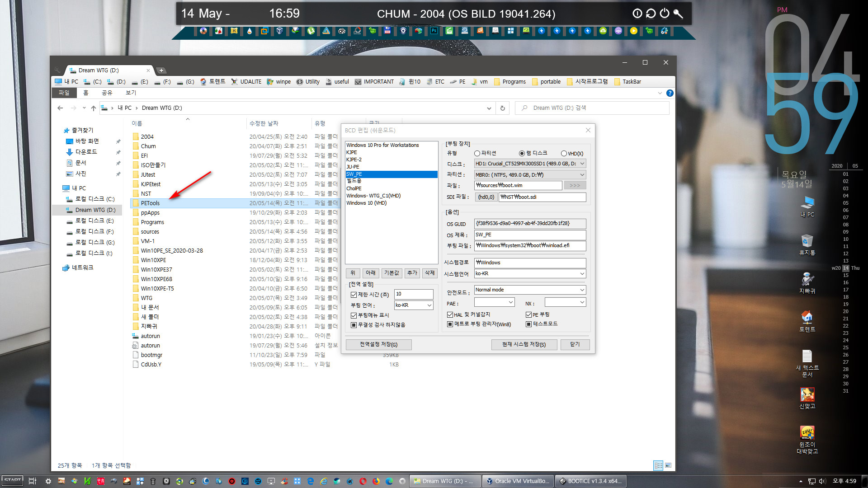The image size is (868, 488).
Task: Open the UDALITE bookmark folder
Action: point(246,82)
